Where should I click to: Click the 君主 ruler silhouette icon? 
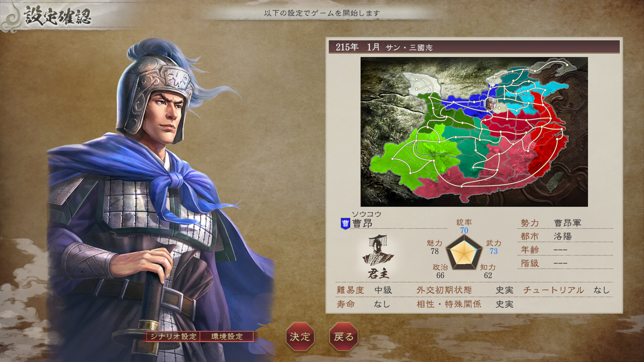click(378, 257)
